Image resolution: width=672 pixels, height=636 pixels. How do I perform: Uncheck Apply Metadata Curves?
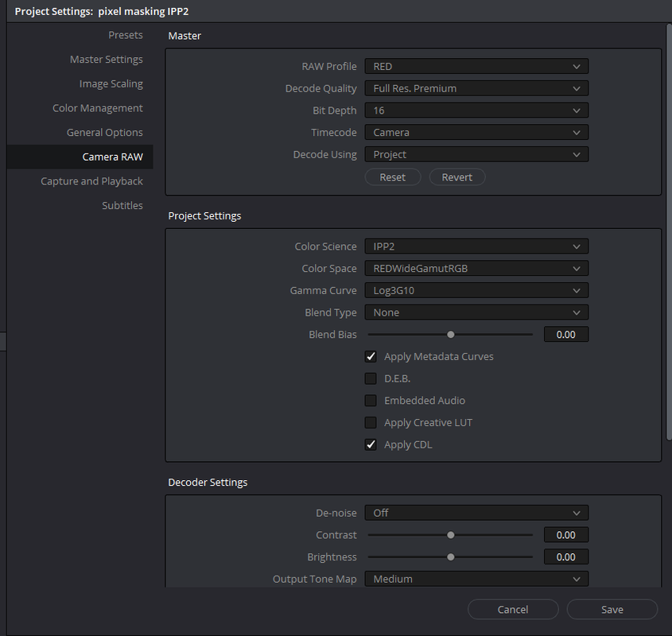[x=371, y=357]
